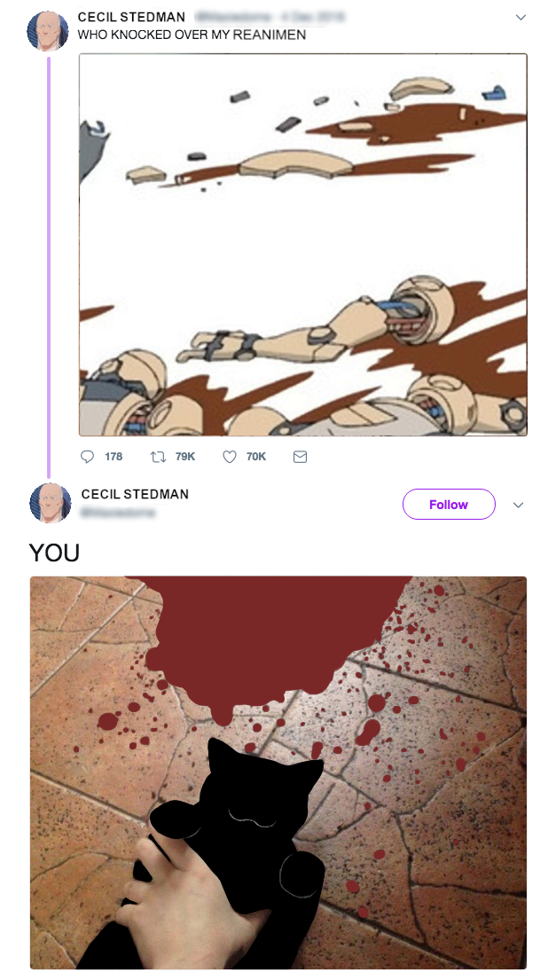Click the Follow button
This screenshot has height=980, width=540.
tap(449, 505)
